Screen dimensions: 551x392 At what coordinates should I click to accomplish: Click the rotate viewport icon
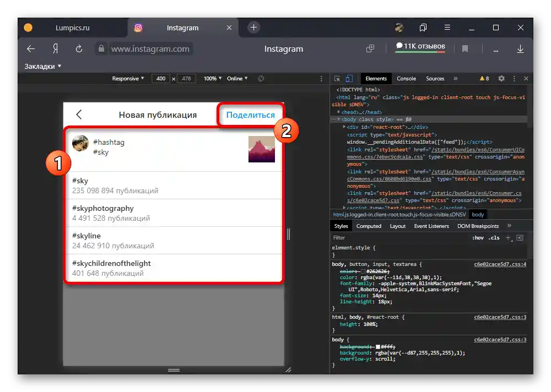(x=261, y=78)
